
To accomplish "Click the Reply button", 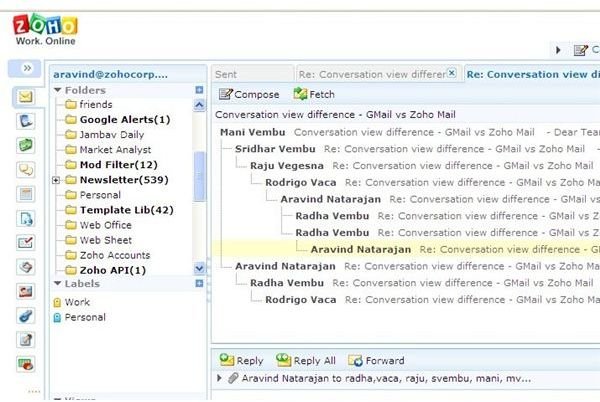I will point(241,361).
